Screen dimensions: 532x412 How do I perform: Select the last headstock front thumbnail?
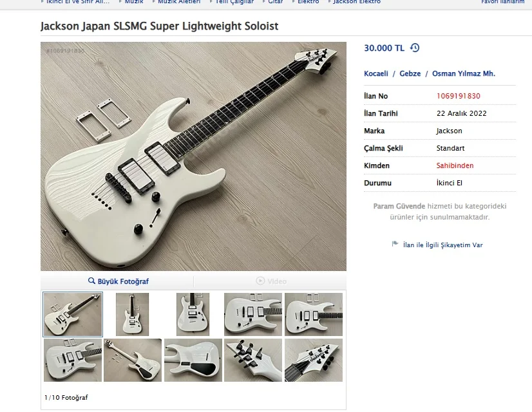click(314, 360)
